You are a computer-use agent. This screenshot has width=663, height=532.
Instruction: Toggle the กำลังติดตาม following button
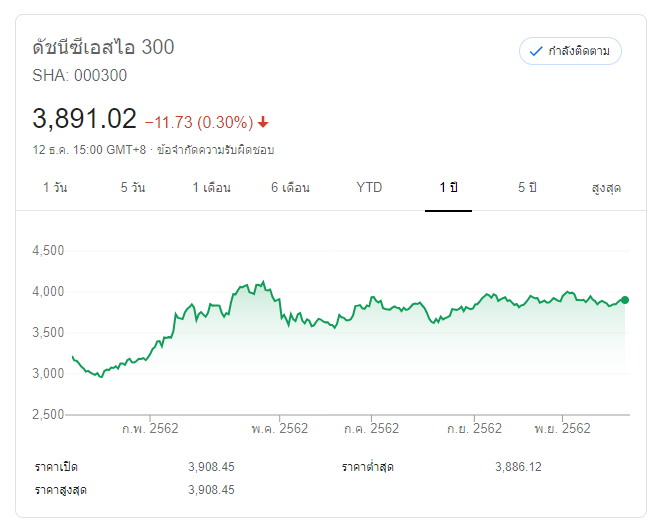570,51
